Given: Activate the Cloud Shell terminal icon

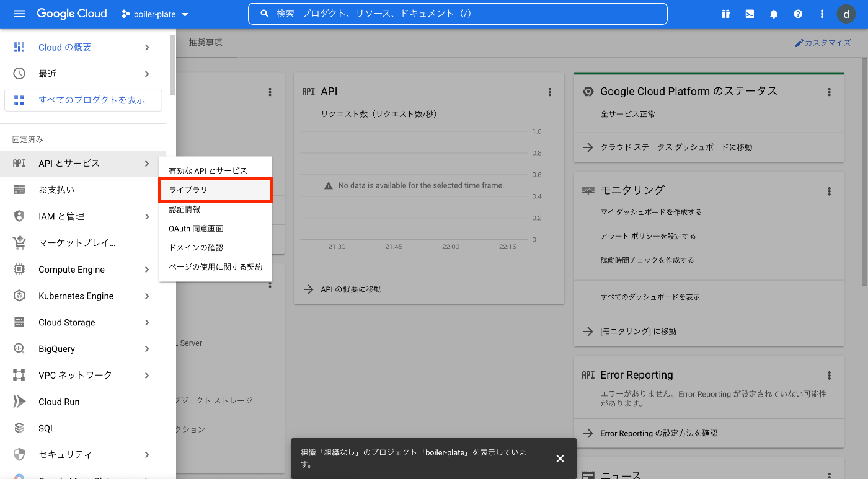Looking at the screenshot, I should click(749, 14).
